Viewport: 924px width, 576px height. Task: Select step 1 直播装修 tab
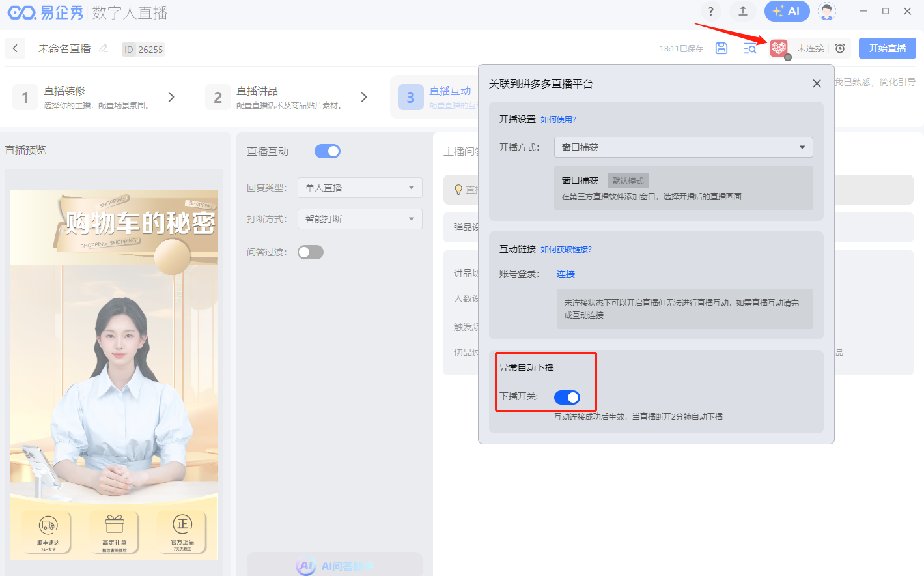tap(82, 97)
